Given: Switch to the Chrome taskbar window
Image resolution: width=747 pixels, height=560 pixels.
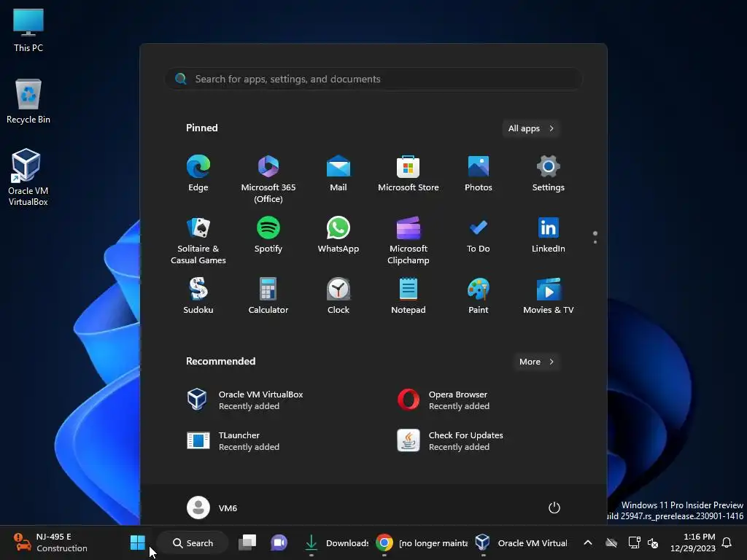Looking at the screenshot, I should coord(422,542).
